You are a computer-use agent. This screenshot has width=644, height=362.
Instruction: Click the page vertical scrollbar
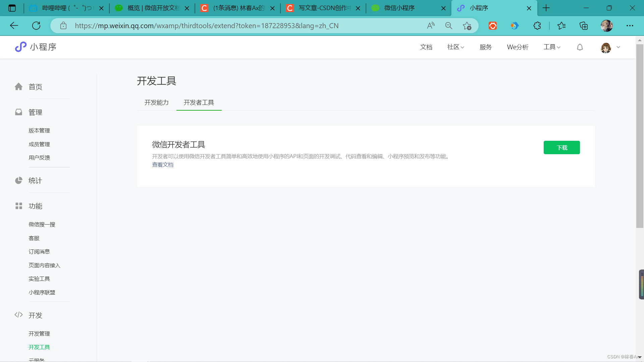point(640,134)
